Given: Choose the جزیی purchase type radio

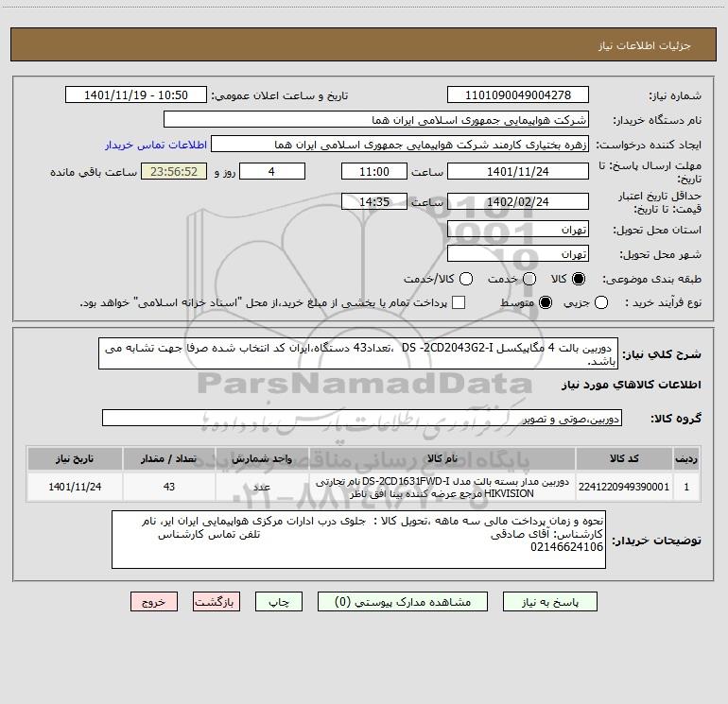Looking at the screenshot, I should pos(601,302).
